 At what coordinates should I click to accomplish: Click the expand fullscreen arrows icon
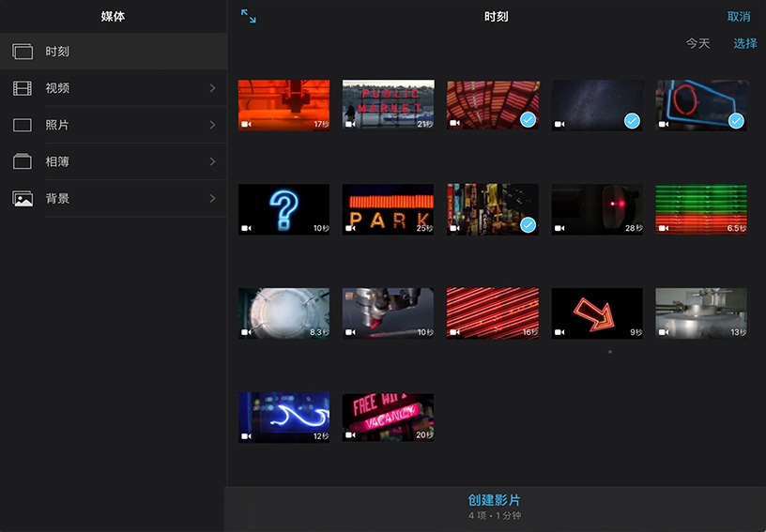point(248,16)
